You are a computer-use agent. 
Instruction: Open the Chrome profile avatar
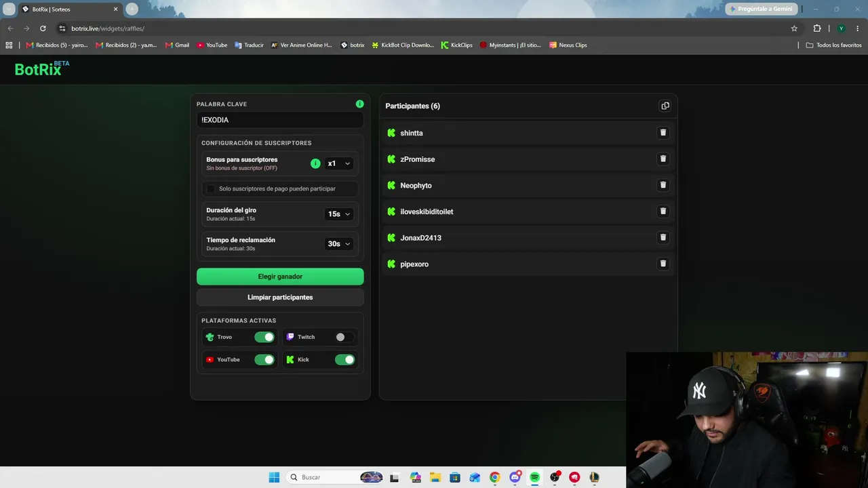[x=841, y=28]
